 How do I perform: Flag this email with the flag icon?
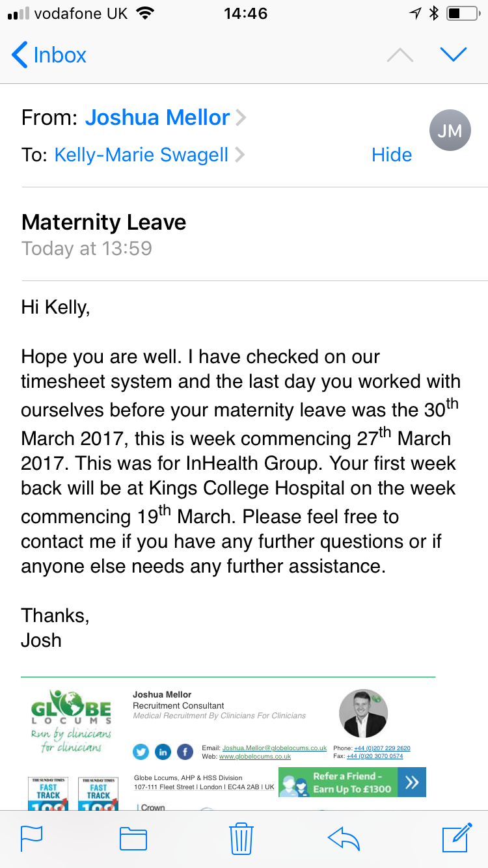pos(32,838)
